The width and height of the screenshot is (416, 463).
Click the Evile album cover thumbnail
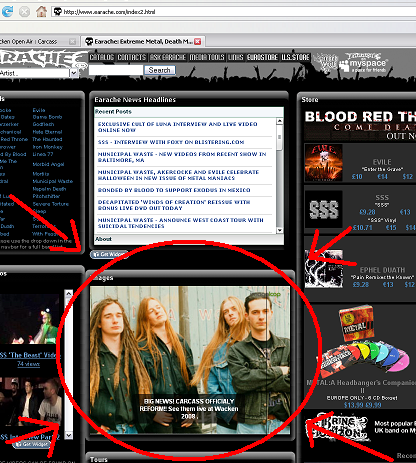pyautogui.click(x=323, y=162)
